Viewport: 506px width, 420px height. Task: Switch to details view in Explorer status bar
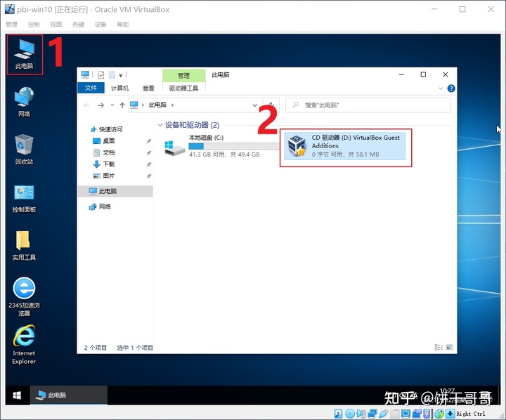click(439, 348)
